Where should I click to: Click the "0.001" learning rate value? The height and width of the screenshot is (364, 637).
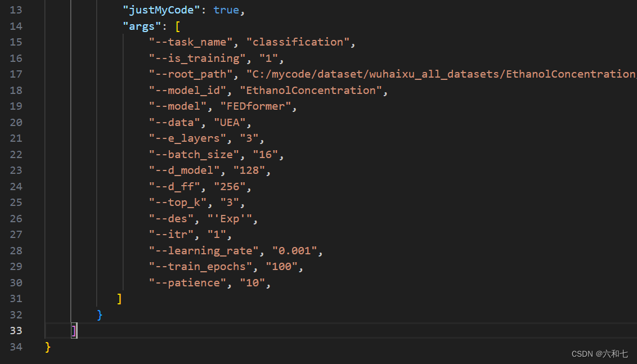294,251
